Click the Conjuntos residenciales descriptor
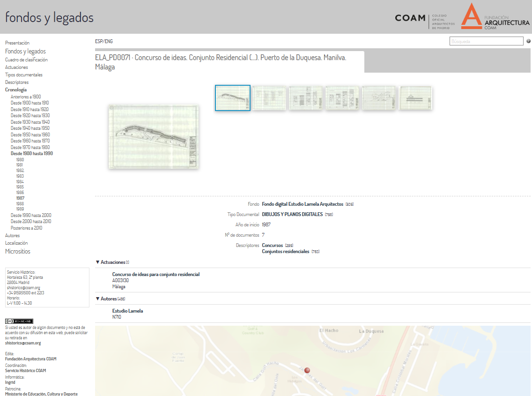 coord(286,252)
